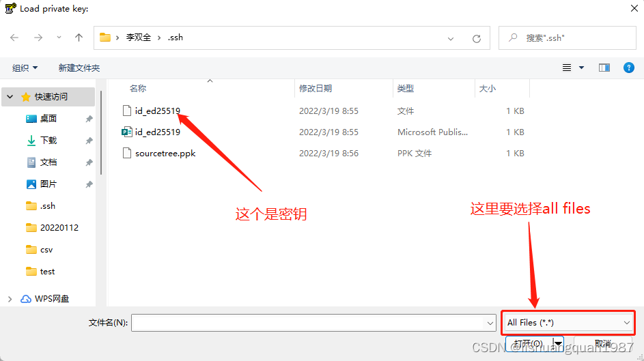The width and height of the screenshot is (644, 361).
Task: Click the up one level arrow
Action: [79, 38]
